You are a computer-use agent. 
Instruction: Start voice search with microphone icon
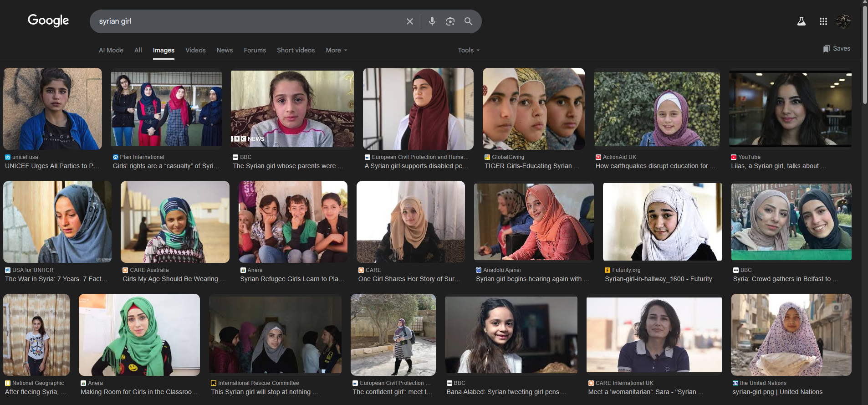(x=432, y=21)
